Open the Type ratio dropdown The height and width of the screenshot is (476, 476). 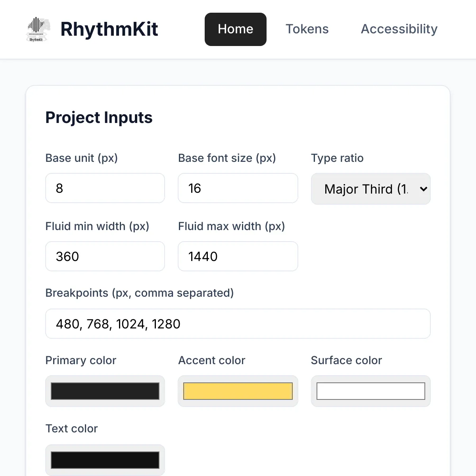pos(370,189)
